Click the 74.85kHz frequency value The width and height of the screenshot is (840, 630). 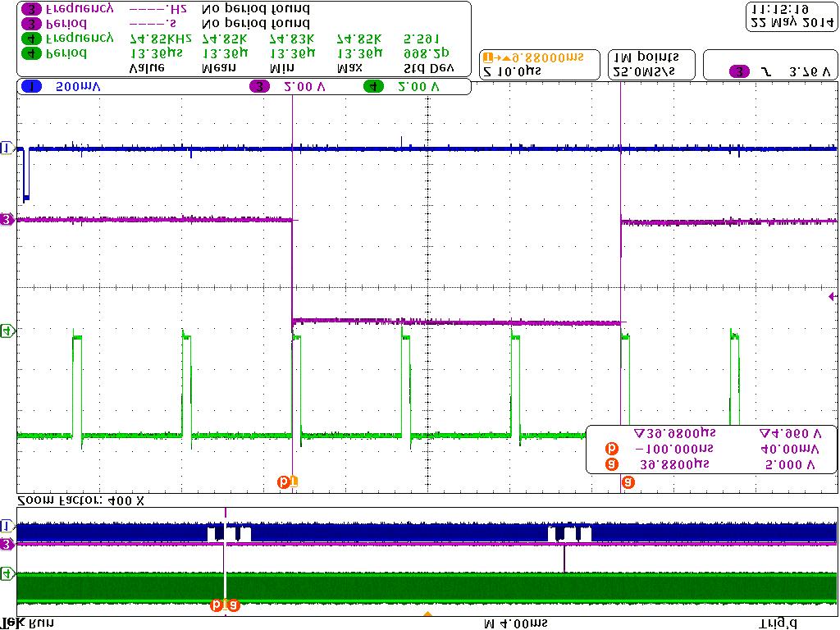(161, 39)
